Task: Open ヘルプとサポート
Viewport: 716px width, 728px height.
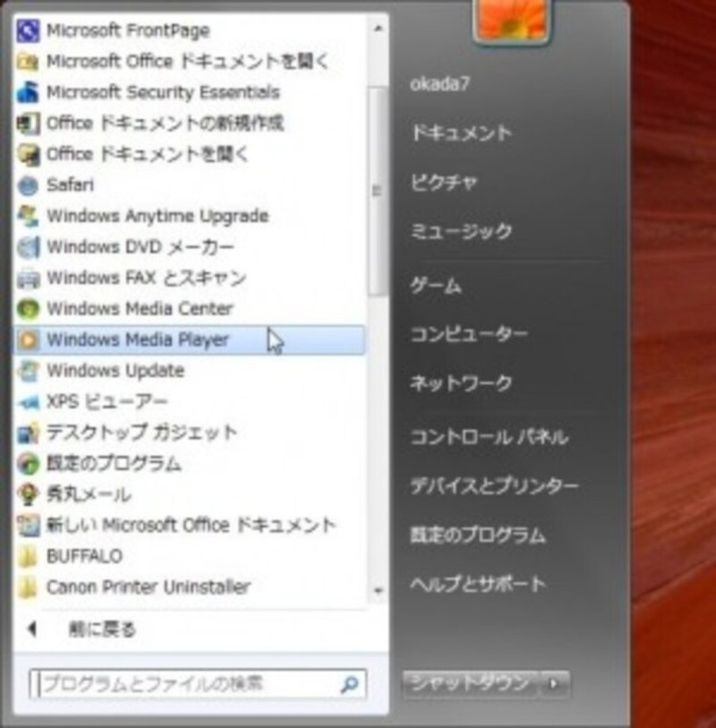Action: point(478,584)
